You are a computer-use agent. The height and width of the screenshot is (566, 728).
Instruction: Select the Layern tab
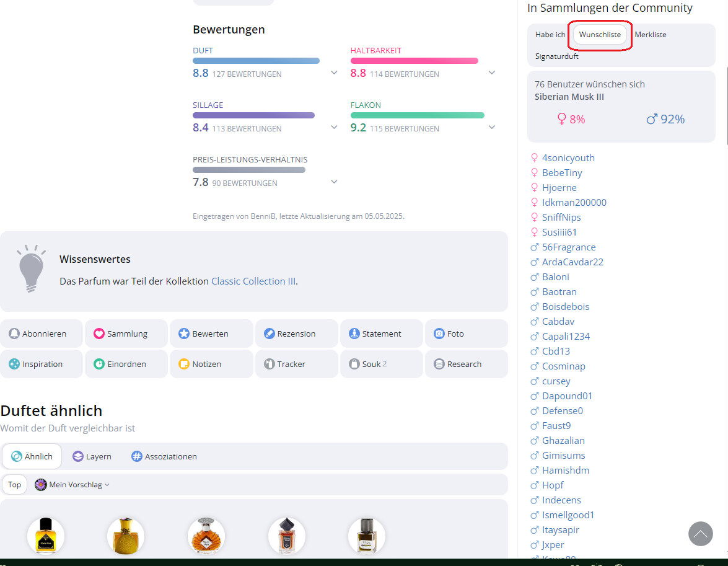point(92,456)
